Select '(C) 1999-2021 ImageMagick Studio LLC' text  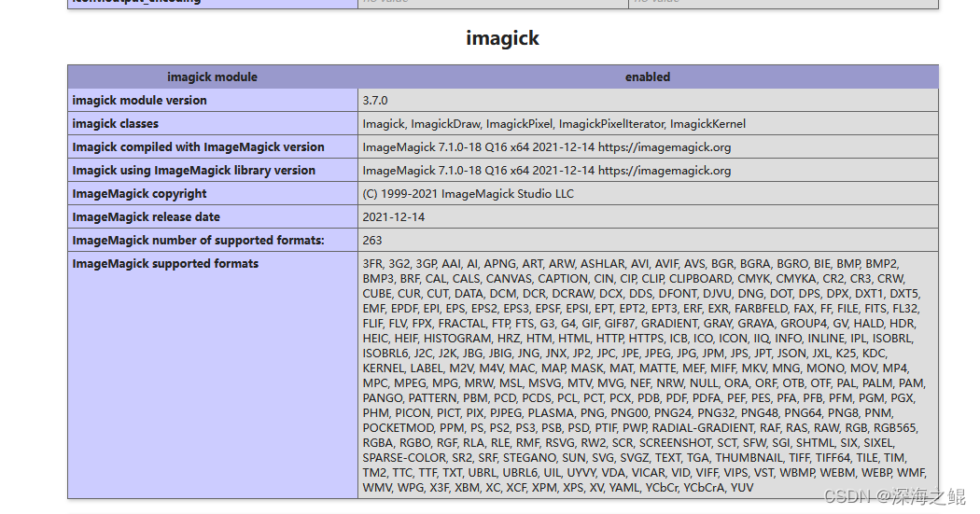tap(469, 194)
